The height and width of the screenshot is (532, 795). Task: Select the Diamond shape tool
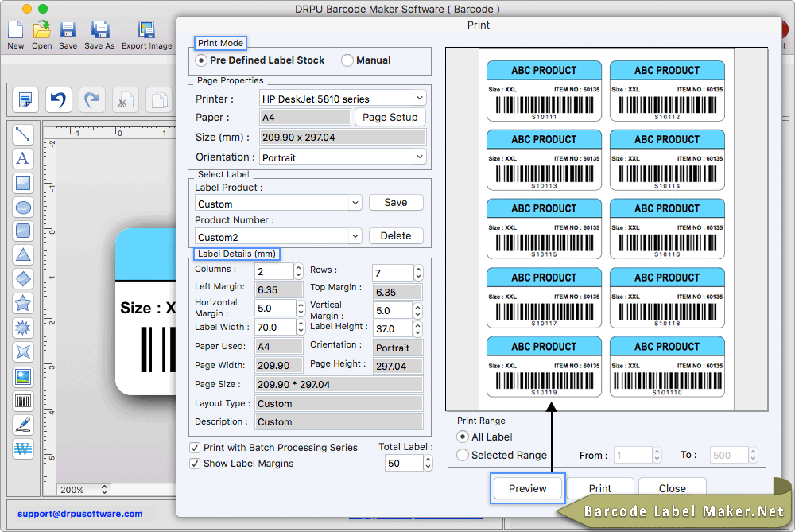pos(23,279)
